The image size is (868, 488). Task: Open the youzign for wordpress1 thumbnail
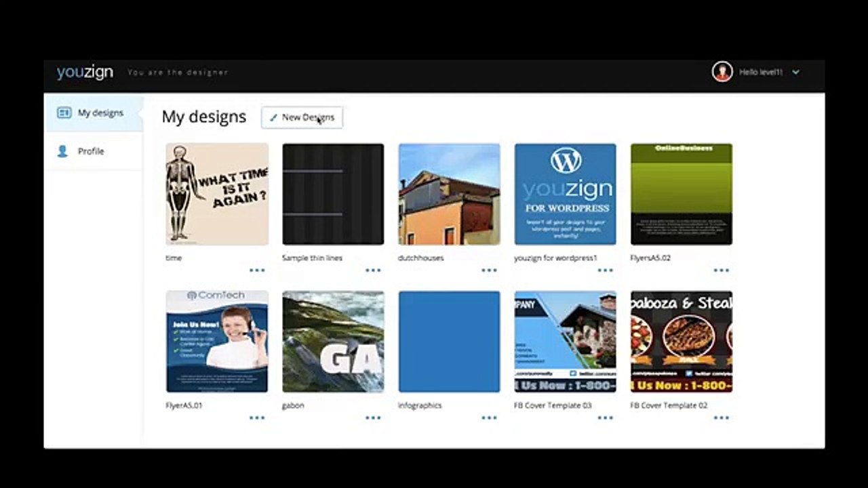(x=566, y=194)
